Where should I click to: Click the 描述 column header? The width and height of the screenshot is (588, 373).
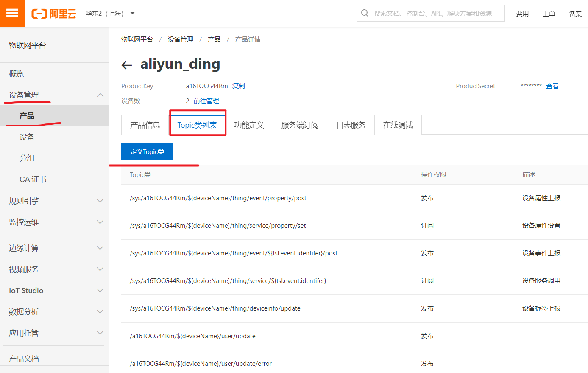tap(529, 175)
